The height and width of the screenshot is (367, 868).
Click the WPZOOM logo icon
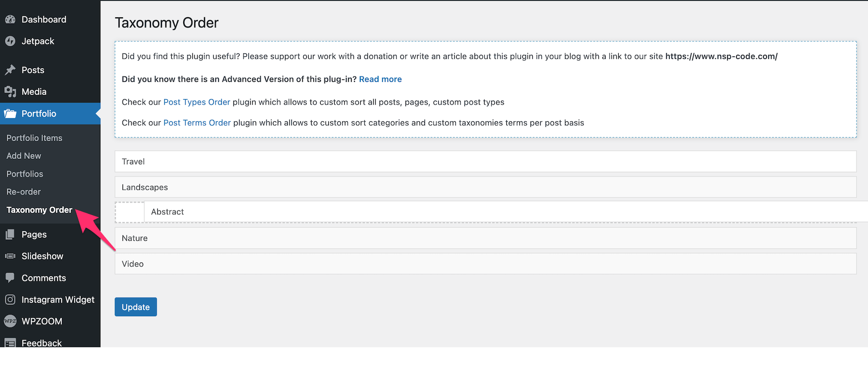point(10,321)
